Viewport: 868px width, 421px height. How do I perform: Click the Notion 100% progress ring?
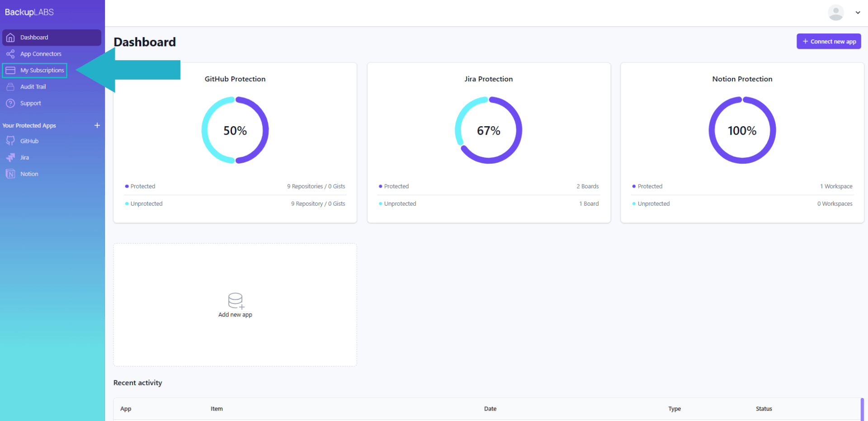tap(742, 130)
